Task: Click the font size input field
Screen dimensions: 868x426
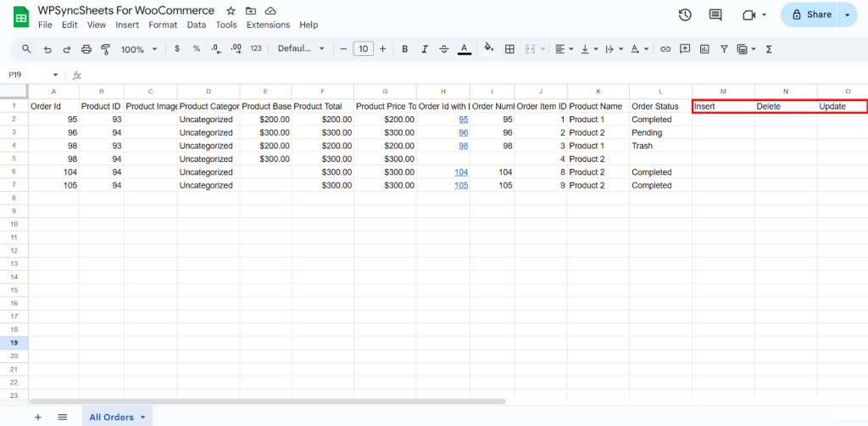Action: pyautogui.click(x=363, y=48)
